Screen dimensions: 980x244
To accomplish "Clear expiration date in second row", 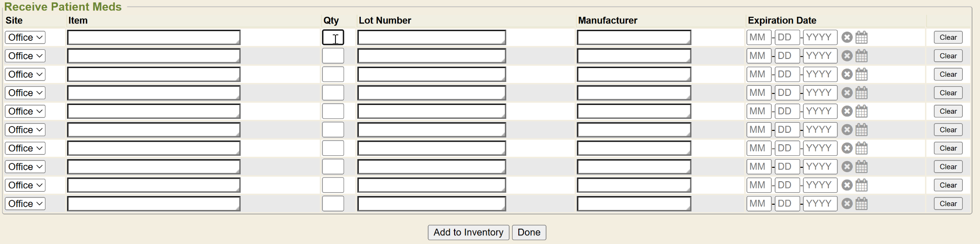I will pyautogui.click(x=847, y=56).
